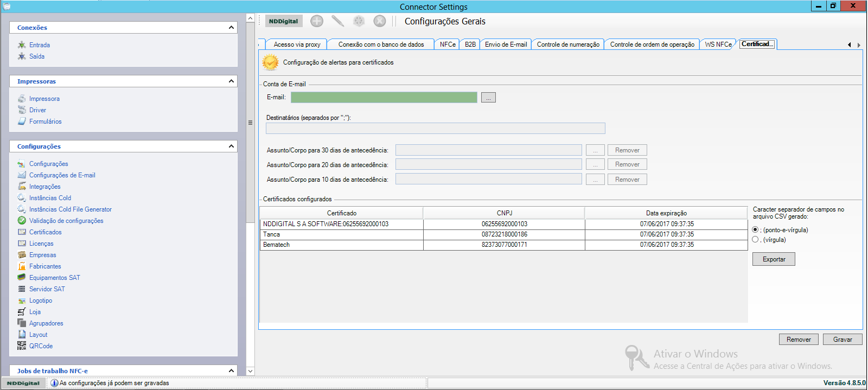The image size is (868, 390).
Task: Select ponto-e-vírgula separator radio button
Action: pyautogui.click(x=755, y=230)
